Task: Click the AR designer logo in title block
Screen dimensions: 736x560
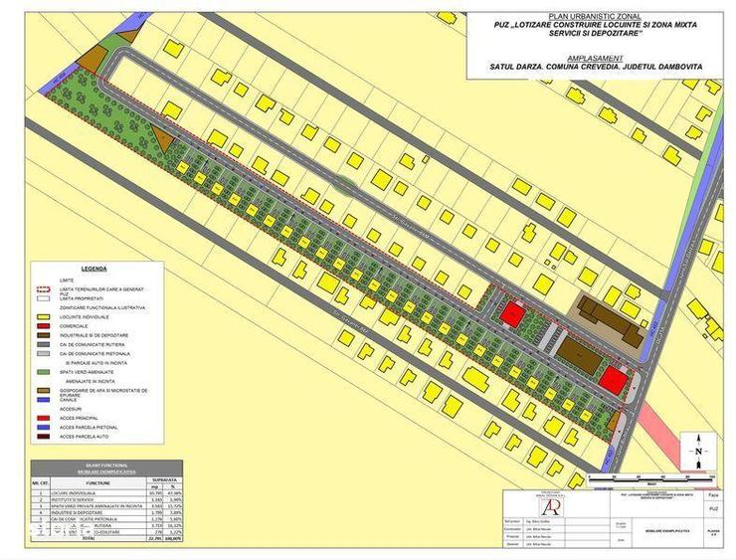Action: click(550, 507)
